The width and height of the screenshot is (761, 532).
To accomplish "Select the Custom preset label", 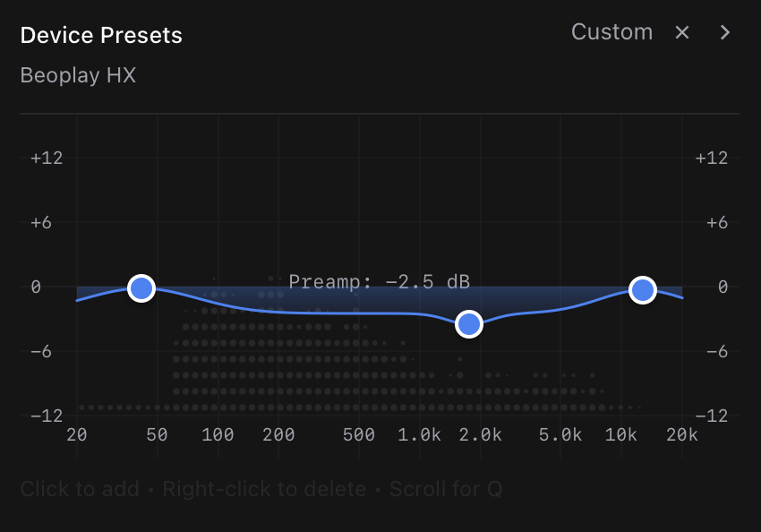I will [611, 32].
